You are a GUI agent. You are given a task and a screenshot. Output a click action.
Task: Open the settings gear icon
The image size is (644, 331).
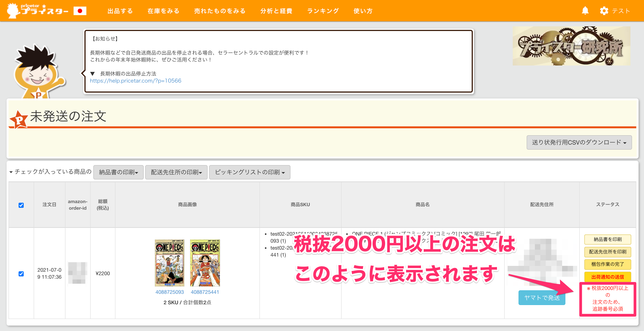click(604, 11)
